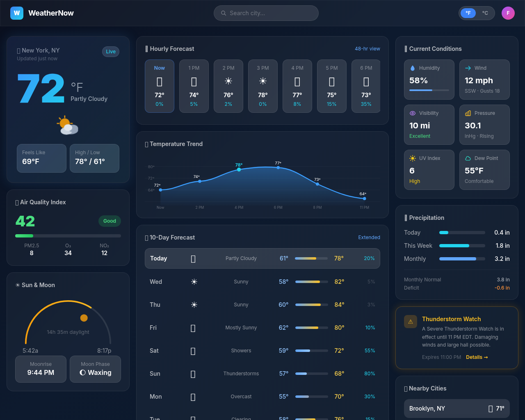Click the High / Low tile
Viewport: 525px width, 420px height.
(94, 158)
